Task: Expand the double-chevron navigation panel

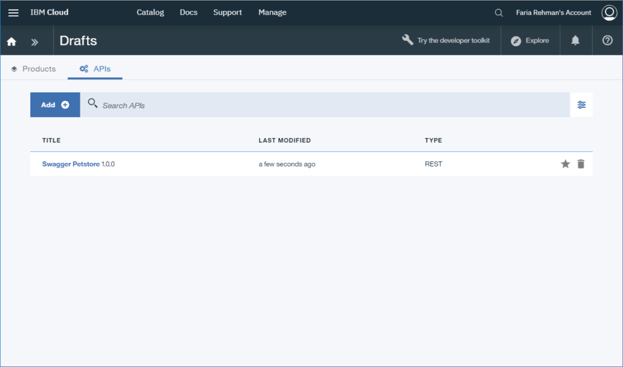Action: [35, 42]
